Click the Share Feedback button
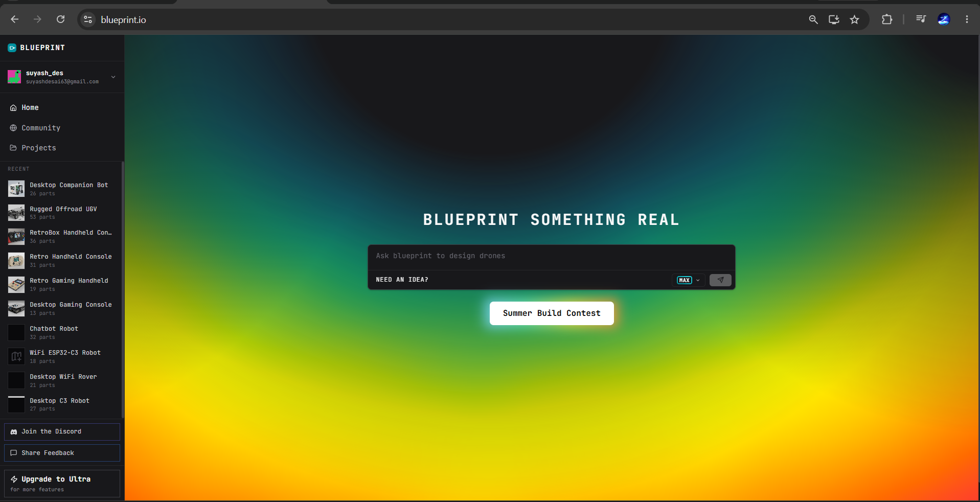980x502 pixels. click(x=62, y=453)
